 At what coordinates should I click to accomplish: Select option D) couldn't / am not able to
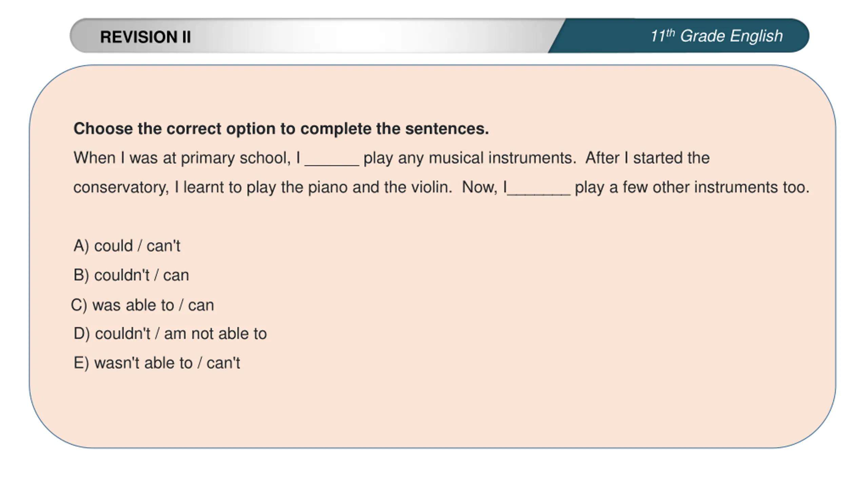pyautogui.click(x=170, y=334)
